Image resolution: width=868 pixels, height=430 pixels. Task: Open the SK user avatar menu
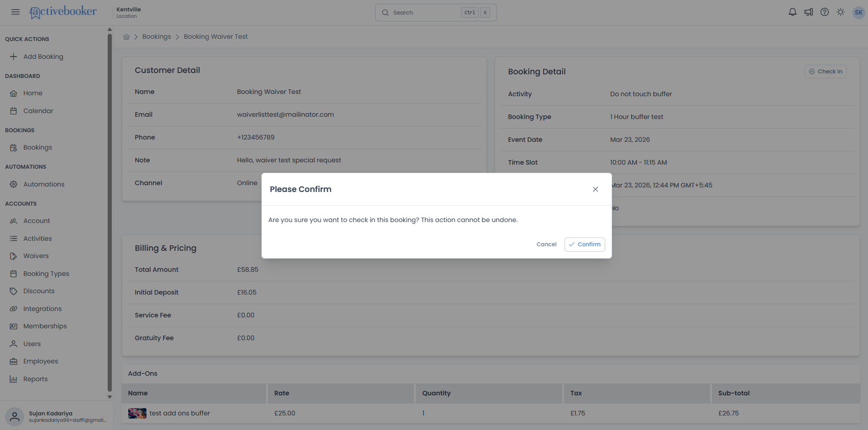(858, 12)
